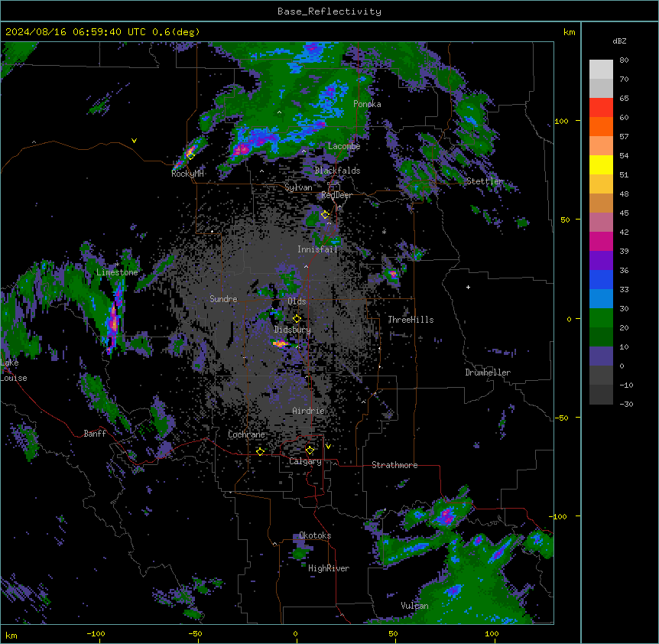Click the light blue 30-33 dBZ swatch
The height and width of the screenshot is (644, 659).
click(x=601, y=299)
